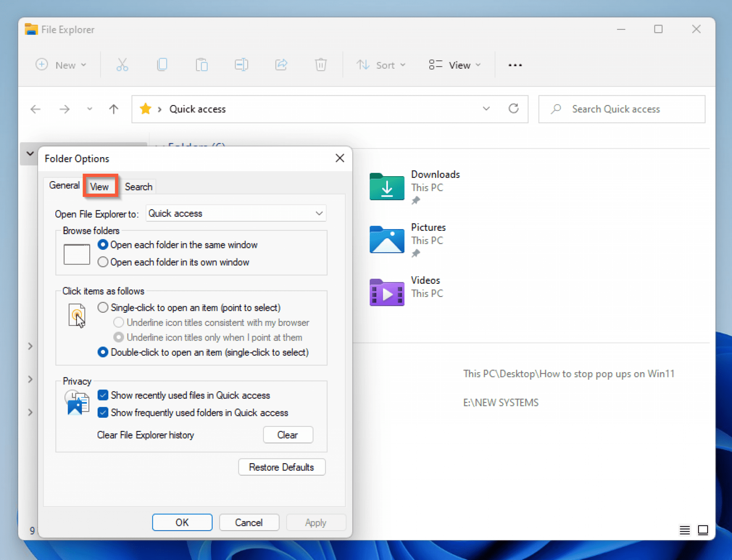Click the search magnifier icon

tap(556, 109)
